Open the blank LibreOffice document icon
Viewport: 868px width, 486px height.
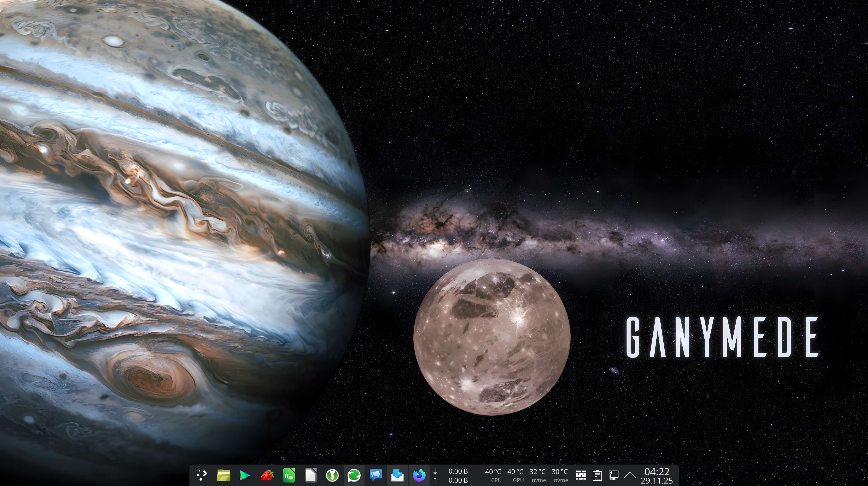310,475
